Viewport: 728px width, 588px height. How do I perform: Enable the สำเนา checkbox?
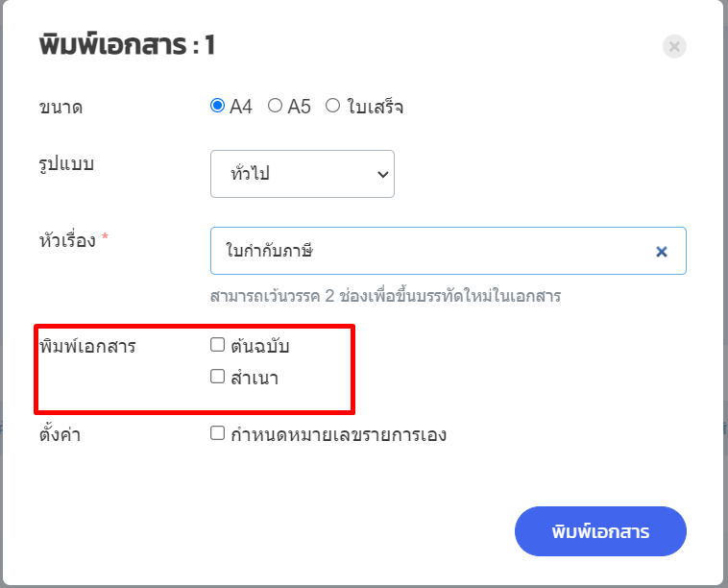click(x=218, y=377)
